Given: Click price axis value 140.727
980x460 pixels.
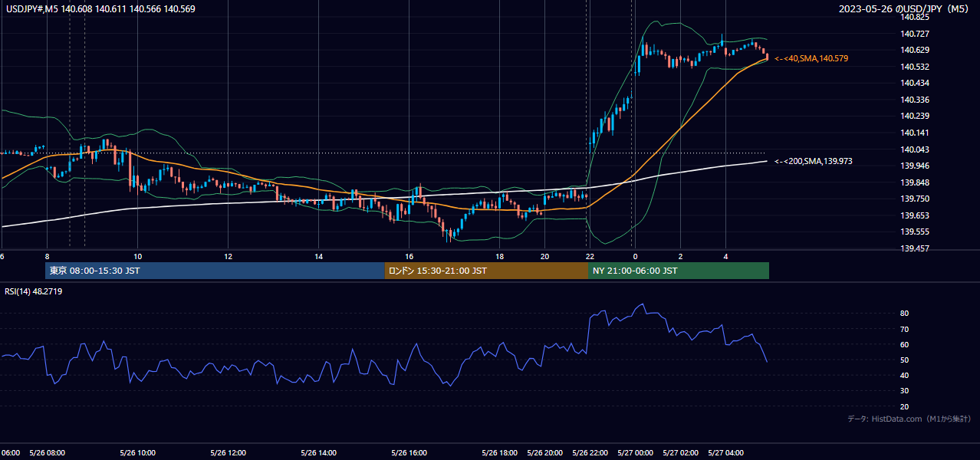Looking at the screenshot, I should [x=914, y=34].
